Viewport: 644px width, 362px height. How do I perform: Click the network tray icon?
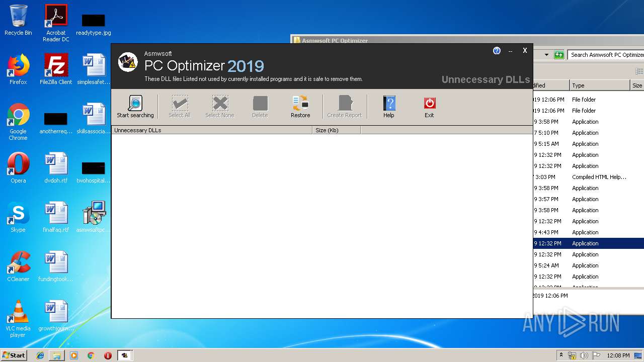pos(572,355)
